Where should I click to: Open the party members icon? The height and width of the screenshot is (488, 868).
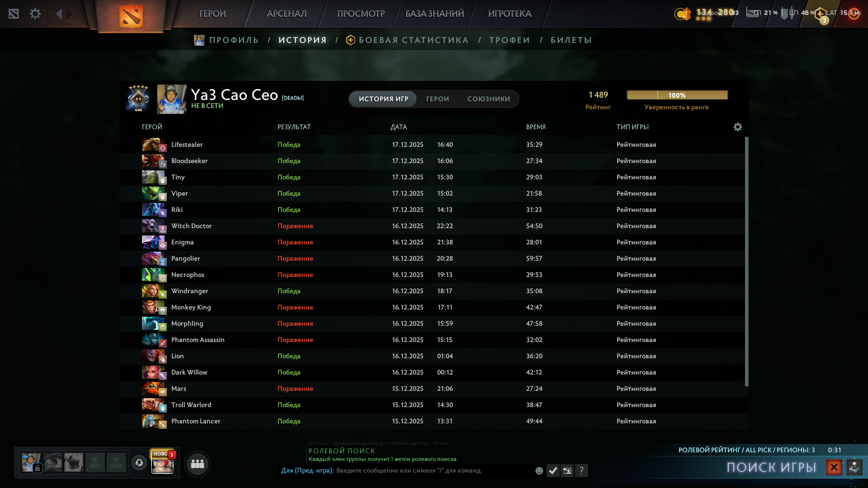[x=197, y=464]
